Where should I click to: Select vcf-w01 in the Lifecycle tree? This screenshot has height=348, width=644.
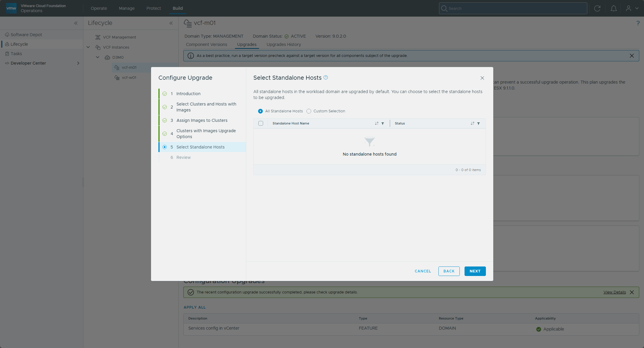(x=129, y=78)
